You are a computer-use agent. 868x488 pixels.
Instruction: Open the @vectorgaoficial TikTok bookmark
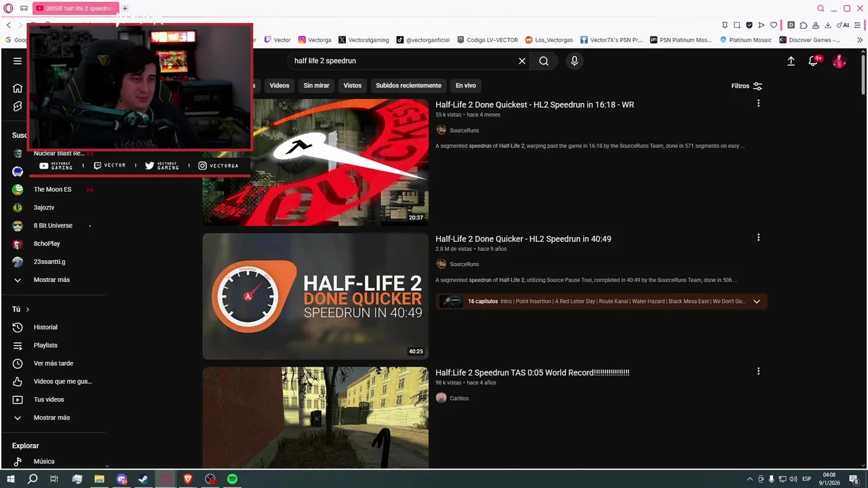coord(423,40)
